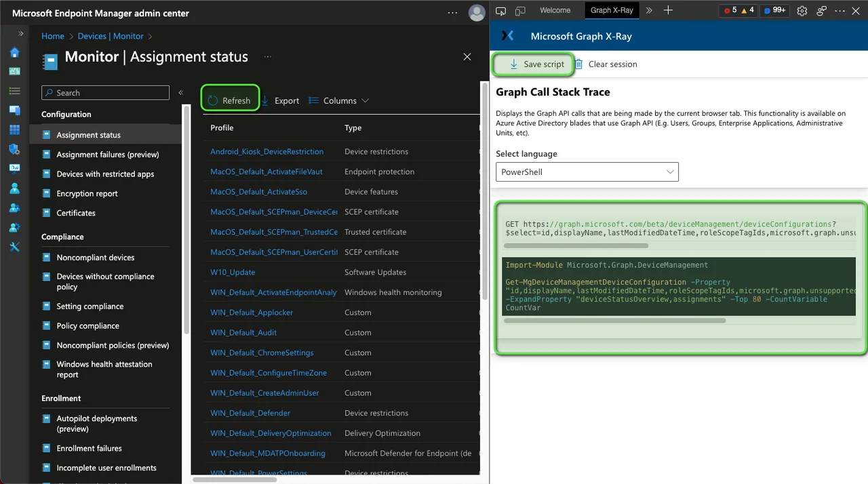The image size is (868, 484).
Task: Open the Policy compliance item
Action: click(106, 326)
